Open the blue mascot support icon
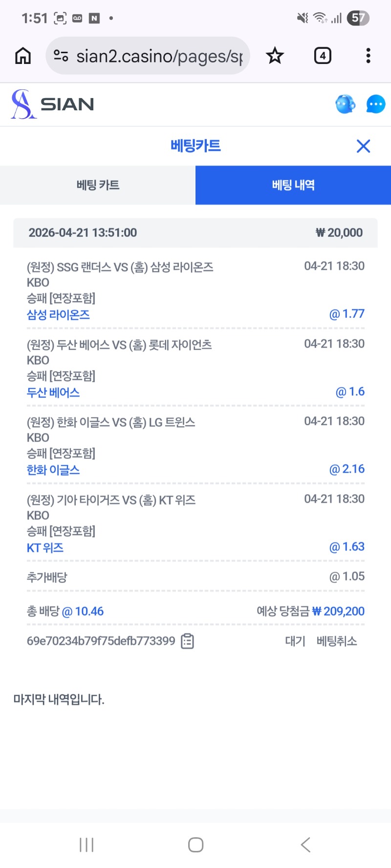This screenshot has width=391, height=868. tap(345, 104)
